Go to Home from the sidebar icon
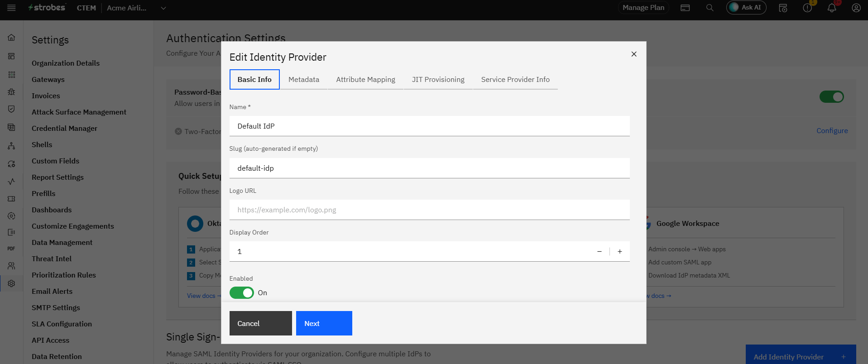This screenshot has height=364, width=868. [x=11, y=38]
